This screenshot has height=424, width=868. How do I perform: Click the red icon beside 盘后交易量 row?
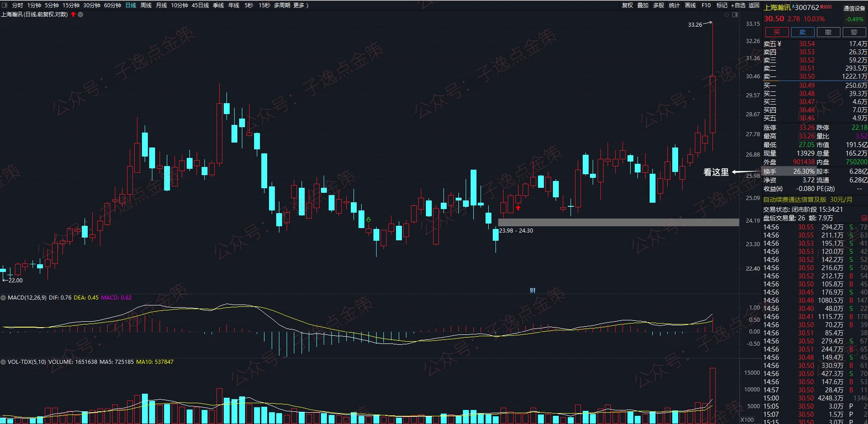[864, 218]
